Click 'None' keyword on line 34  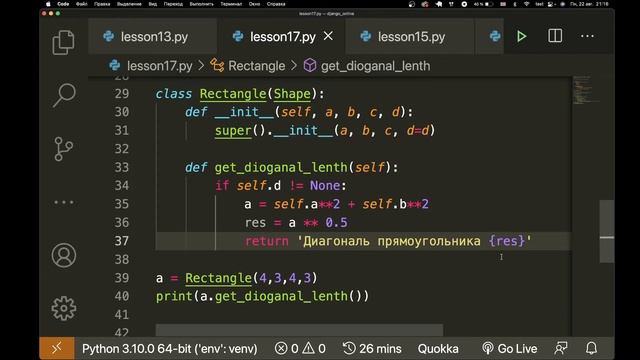point(325,186)
